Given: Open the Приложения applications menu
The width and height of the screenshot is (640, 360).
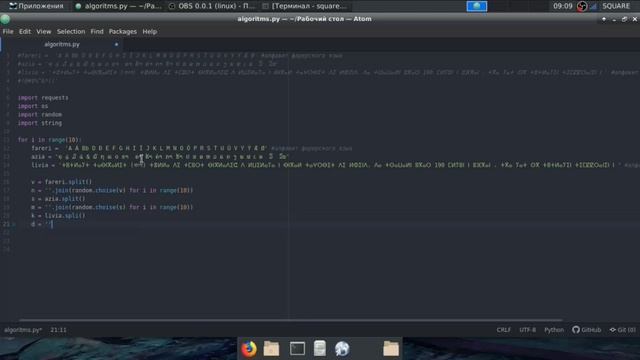Looking at the screenshot, I should [37, 6].
